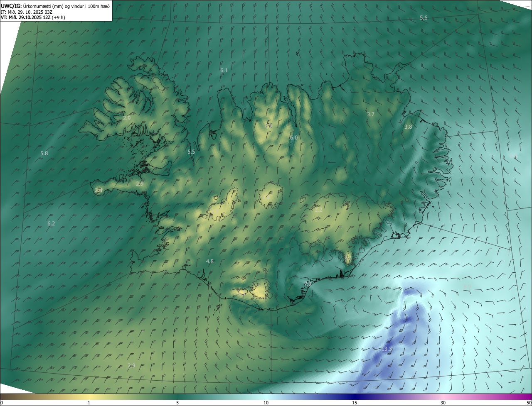Screen dimensions: 532x406
Task: Select the 6.1 value label
Action: coord(224,71)
